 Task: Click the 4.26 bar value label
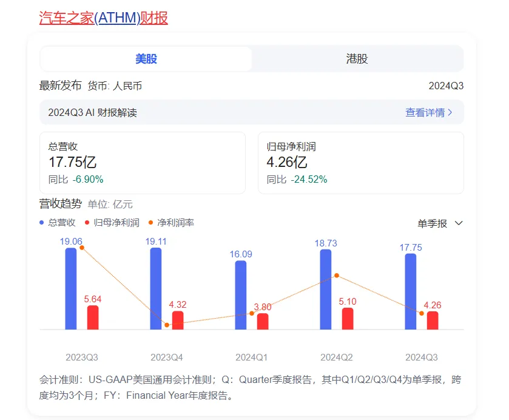pos(433,305)
